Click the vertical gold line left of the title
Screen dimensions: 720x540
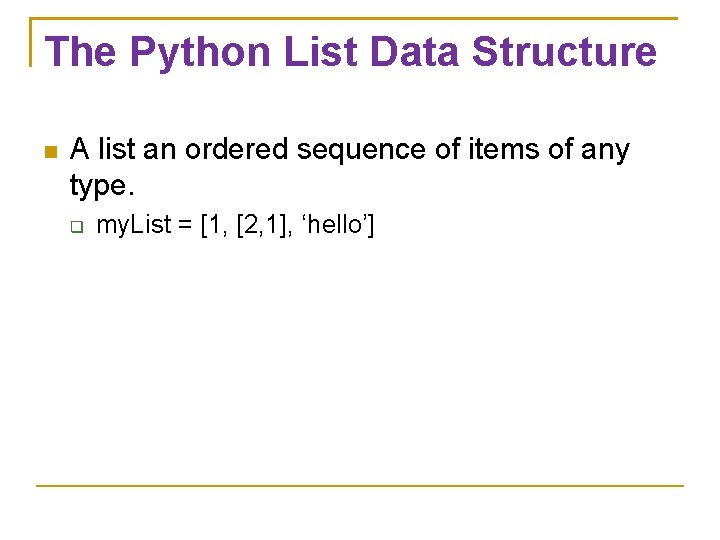click(x=32, y=42)
